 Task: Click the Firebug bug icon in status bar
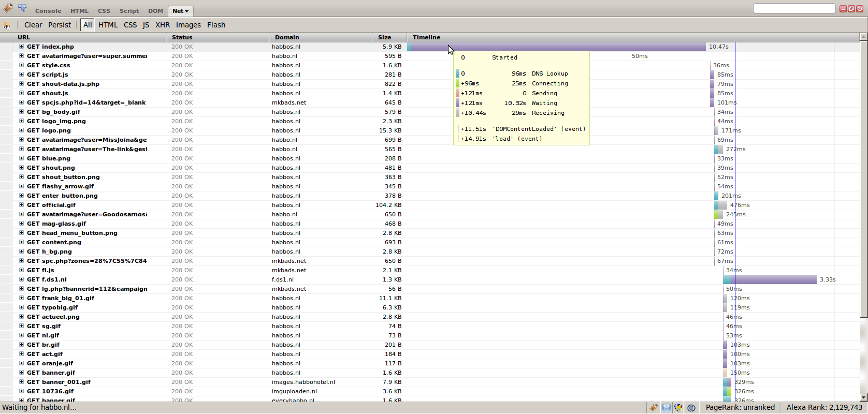(x=654, y=408)
